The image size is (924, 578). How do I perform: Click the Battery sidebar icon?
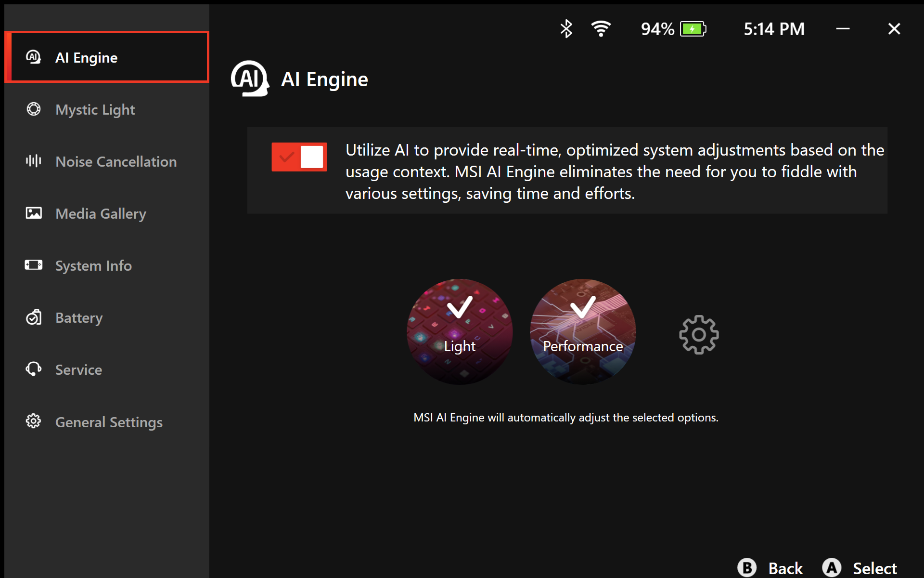[x=34, y=317]
